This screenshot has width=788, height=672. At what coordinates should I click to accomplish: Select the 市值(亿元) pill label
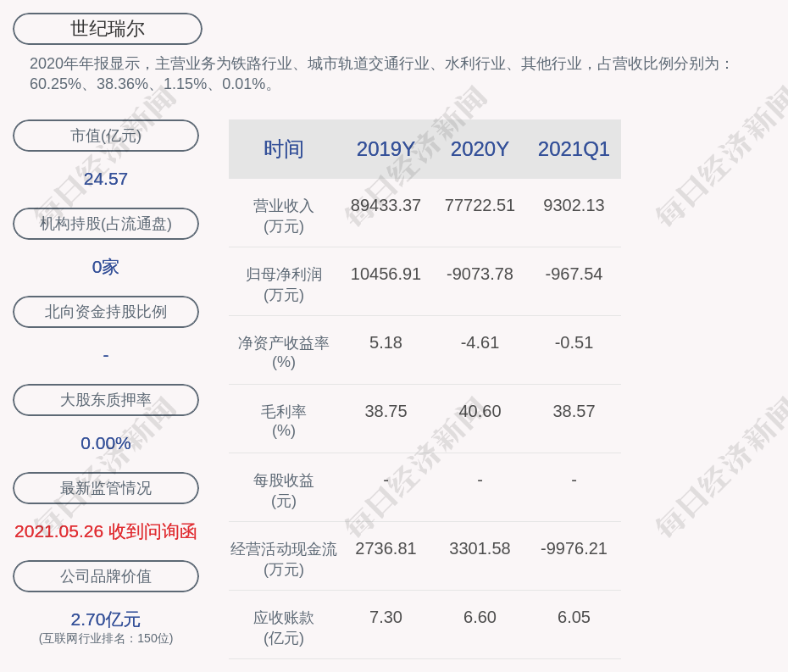106,136
